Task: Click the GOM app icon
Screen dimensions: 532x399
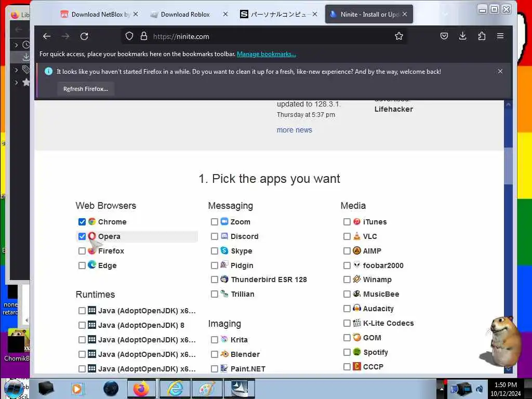Action: pyautogui.click(x=356, y=337)
